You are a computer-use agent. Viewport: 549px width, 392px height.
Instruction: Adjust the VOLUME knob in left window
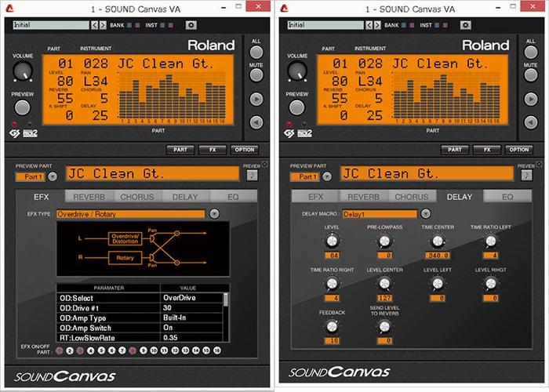click(23, 71)
